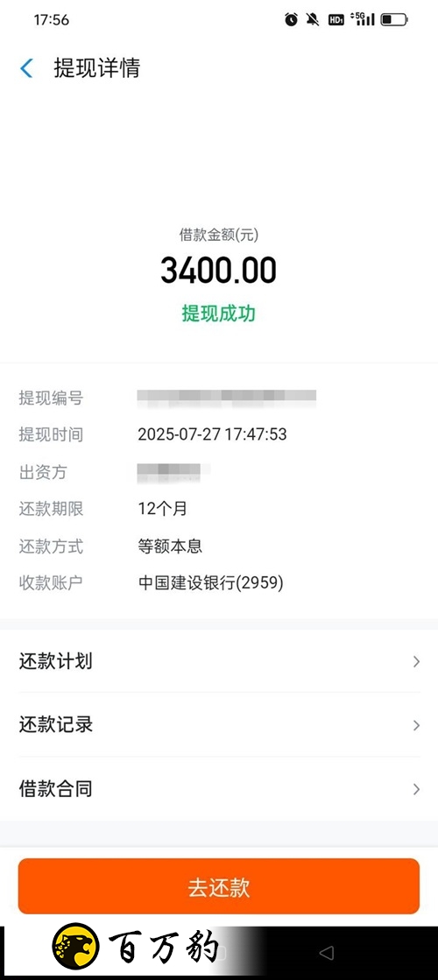Tap the blue back arrow icon
This screenshot has height=980, width=438.
coord(26,68)
